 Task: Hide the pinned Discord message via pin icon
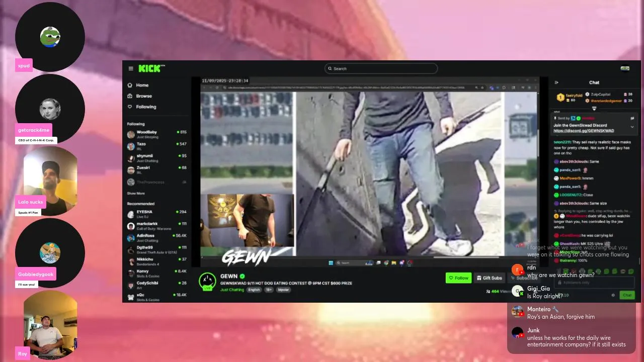click(x=632, y=118)
